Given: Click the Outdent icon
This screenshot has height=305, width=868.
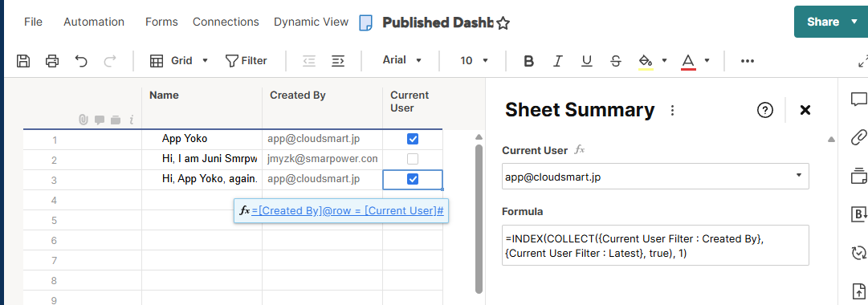Looking at the screenshot, I should coord(309,61).
